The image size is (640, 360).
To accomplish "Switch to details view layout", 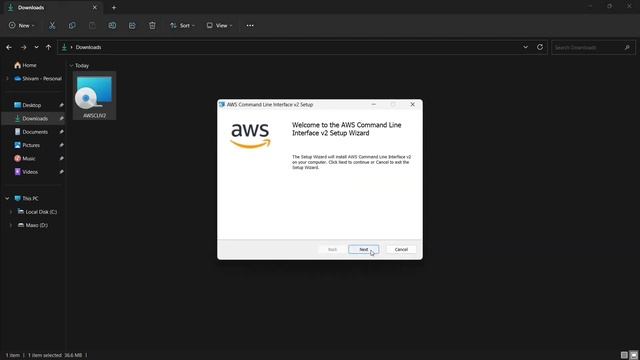I will [624, 355].
